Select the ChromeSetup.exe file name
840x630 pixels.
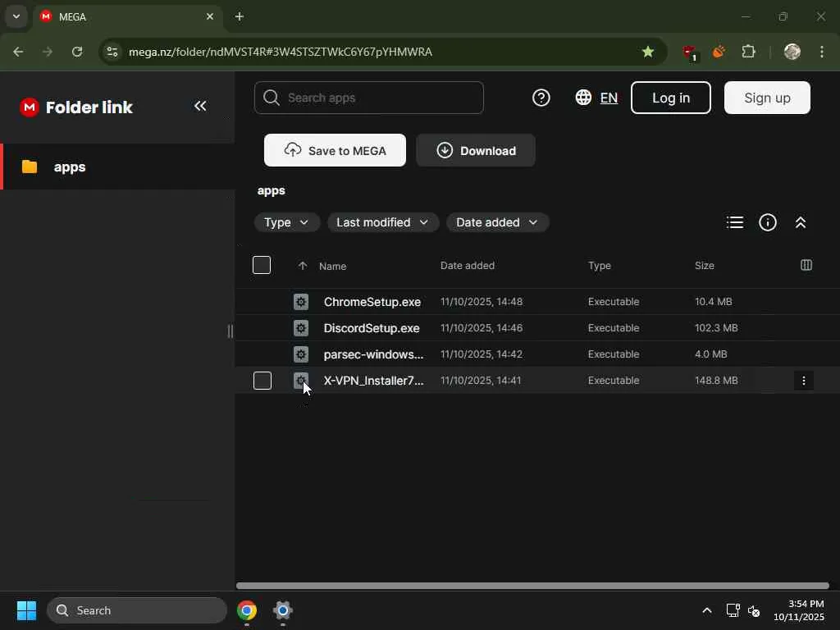372,302
